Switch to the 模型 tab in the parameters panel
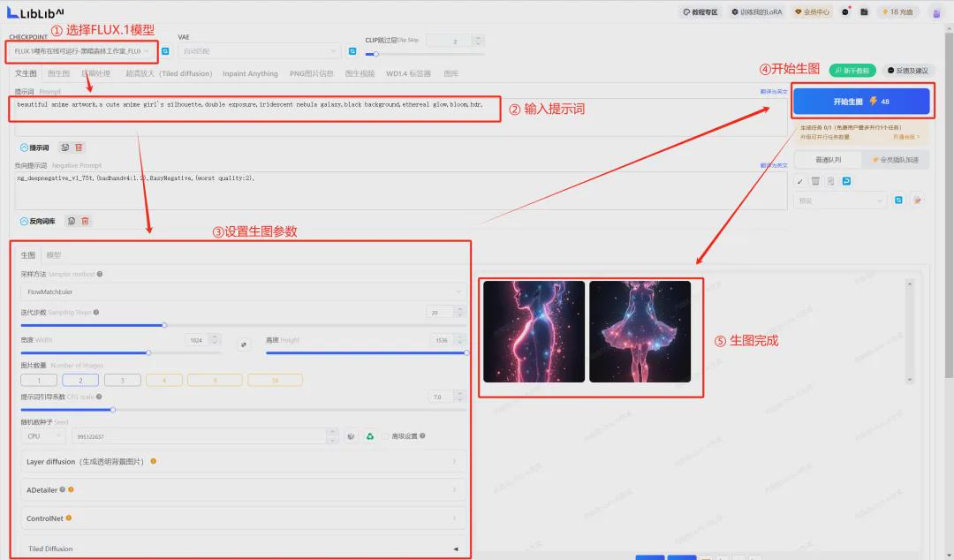Image resolution: width=954 pixels, height=560 pixels. click(x=53, y=255)
